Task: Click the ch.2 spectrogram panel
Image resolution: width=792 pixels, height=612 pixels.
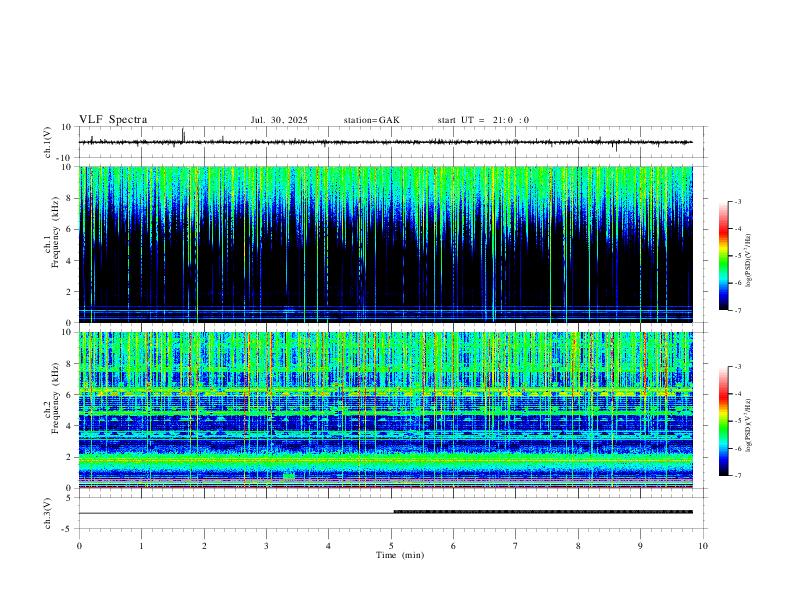Action: pos(385,410)
